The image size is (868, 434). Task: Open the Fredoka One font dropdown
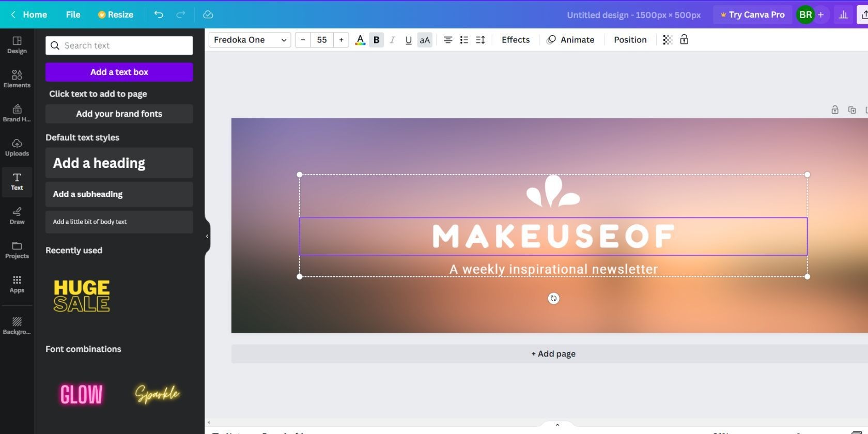pyautogui.click(x=250, y=40)
